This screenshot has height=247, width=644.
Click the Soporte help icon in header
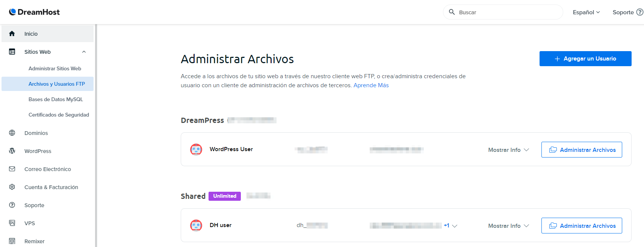pos(639,12)
